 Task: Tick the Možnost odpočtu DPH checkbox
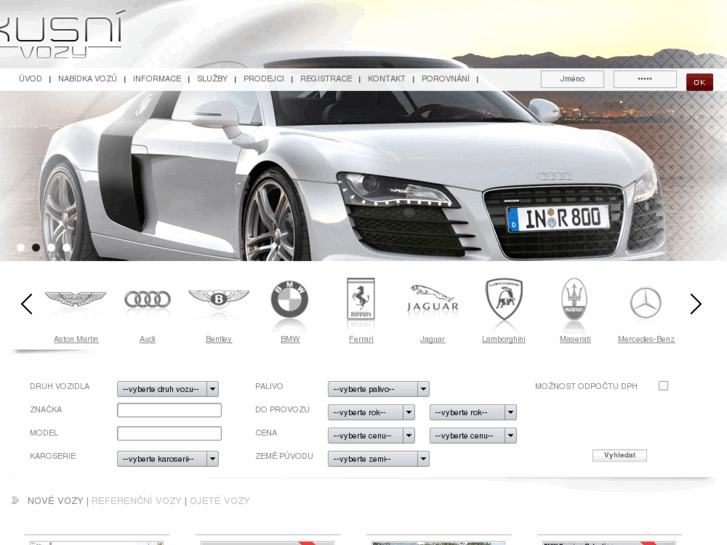(x=663, y=386)
